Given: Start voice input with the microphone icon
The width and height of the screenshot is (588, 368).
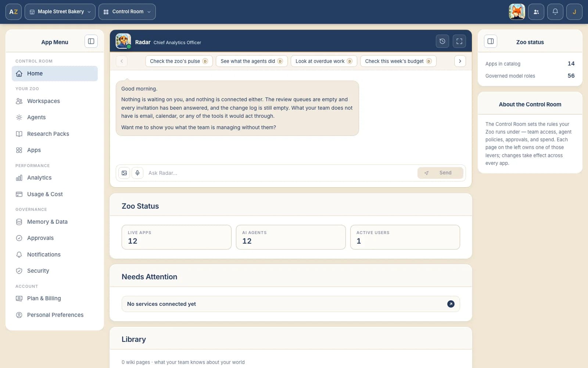Looking at the screenshot, I should [137, 173].
